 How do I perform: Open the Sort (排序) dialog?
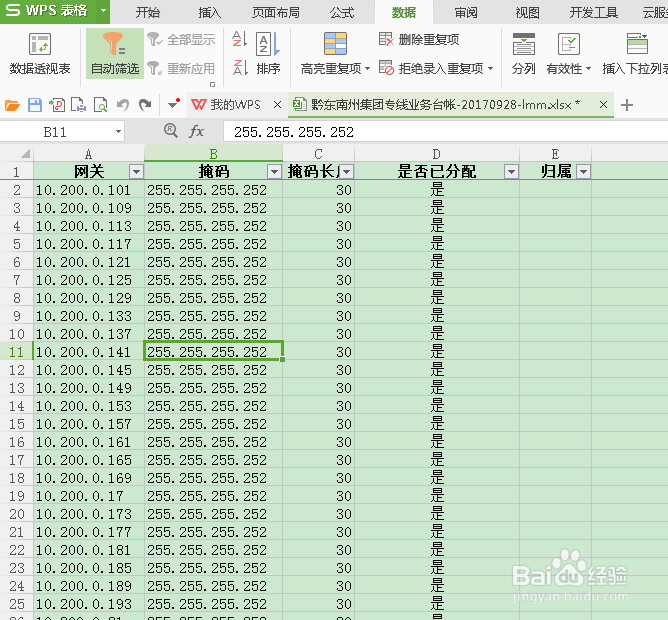coord(268,54)
